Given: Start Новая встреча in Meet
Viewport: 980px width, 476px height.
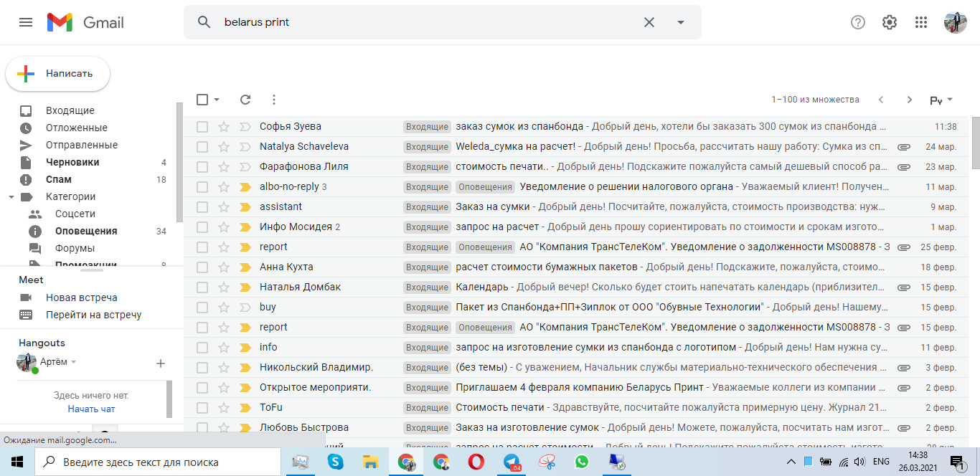Looking at the screenshot, I should [82, 297].
